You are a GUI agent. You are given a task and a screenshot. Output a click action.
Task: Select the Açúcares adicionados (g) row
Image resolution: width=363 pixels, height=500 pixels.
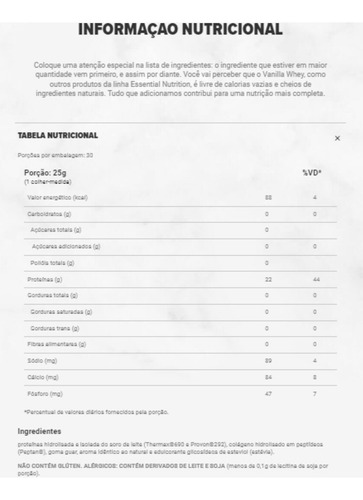click(180, 247)
